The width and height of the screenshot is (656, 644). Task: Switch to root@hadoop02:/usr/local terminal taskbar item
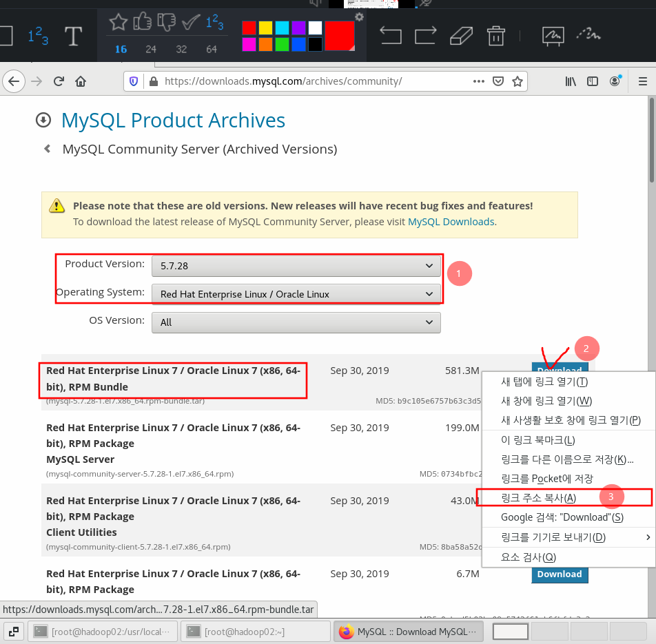pyautogui.click(x=103, y=632)
